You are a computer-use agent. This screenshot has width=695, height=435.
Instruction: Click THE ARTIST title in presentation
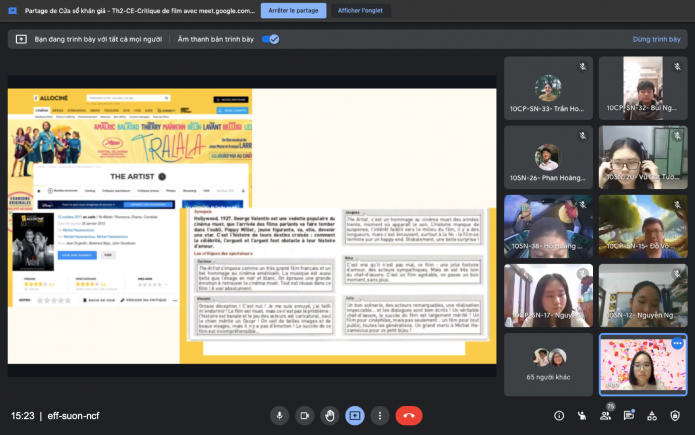pos(132,176)
